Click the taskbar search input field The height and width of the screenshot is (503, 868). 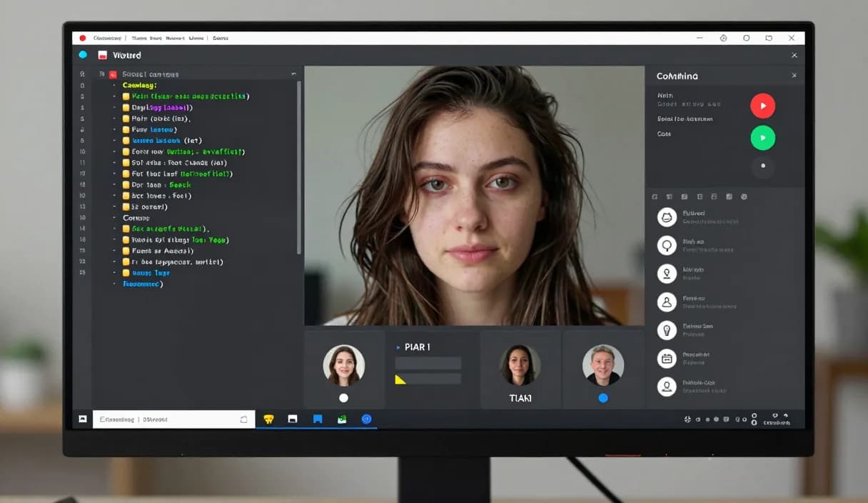(x=173, y=419)
